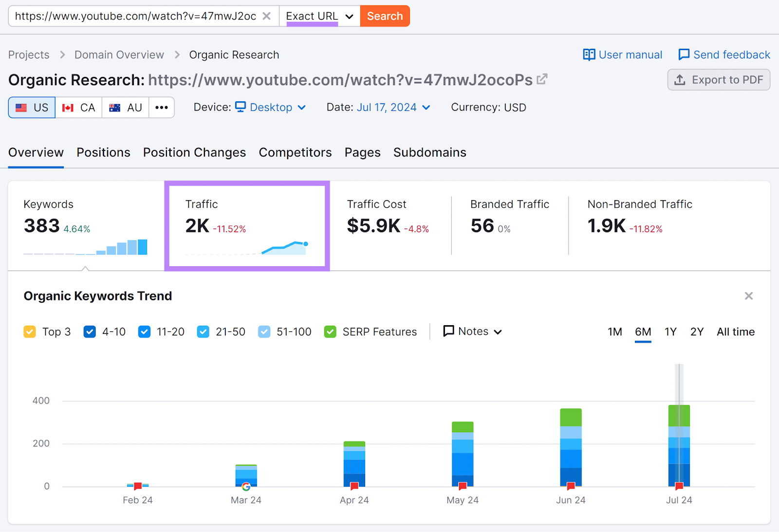Open the Jul 17, 2024 date dropdown
The height and width of the screenshot is (532, 779).
click(x=393, y=107)
